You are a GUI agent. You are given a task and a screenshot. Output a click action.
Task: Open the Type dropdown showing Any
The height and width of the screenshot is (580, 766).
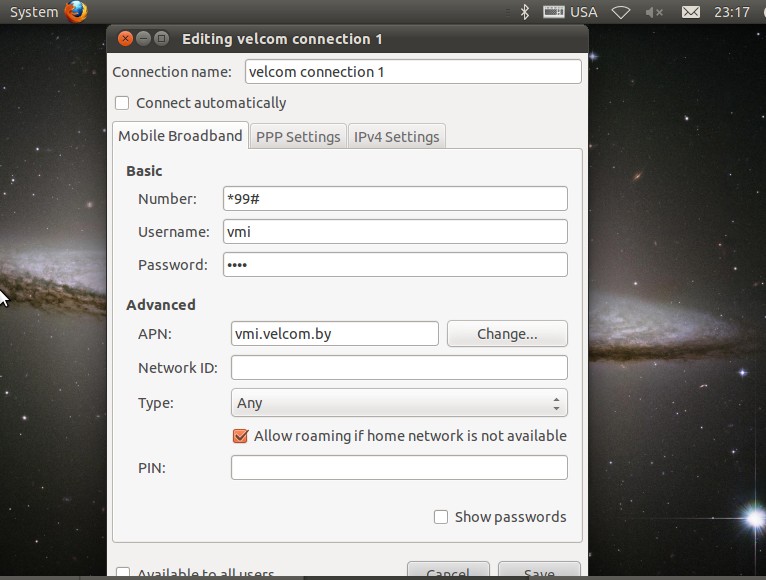(x=399, y=403)
